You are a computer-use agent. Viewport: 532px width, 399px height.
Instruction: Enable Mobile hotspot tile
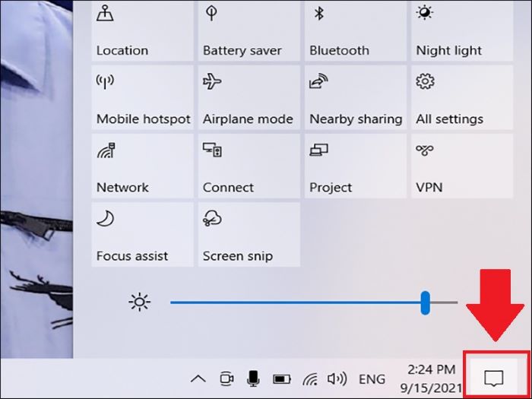tap(143, 99)
